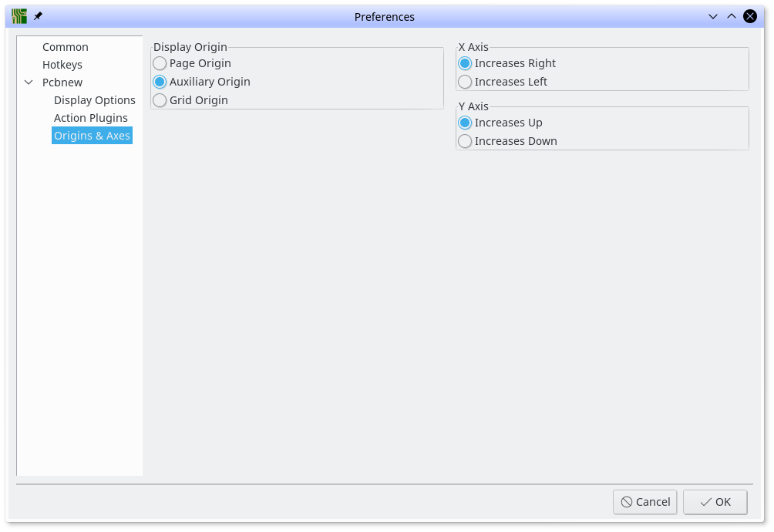
Task: Go to Display Options page
Action: click(x=95, y=100)
